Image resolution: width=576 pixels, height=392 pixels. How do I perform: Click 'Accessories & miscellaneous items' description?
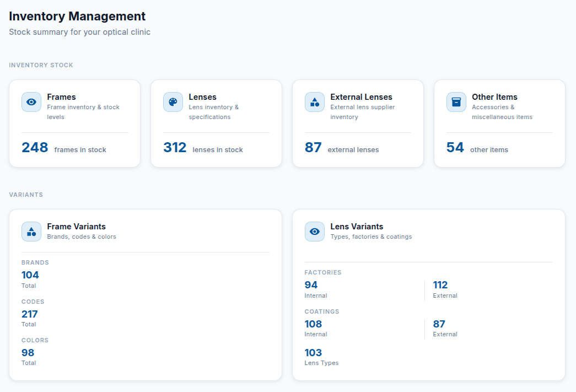[502, 112]
